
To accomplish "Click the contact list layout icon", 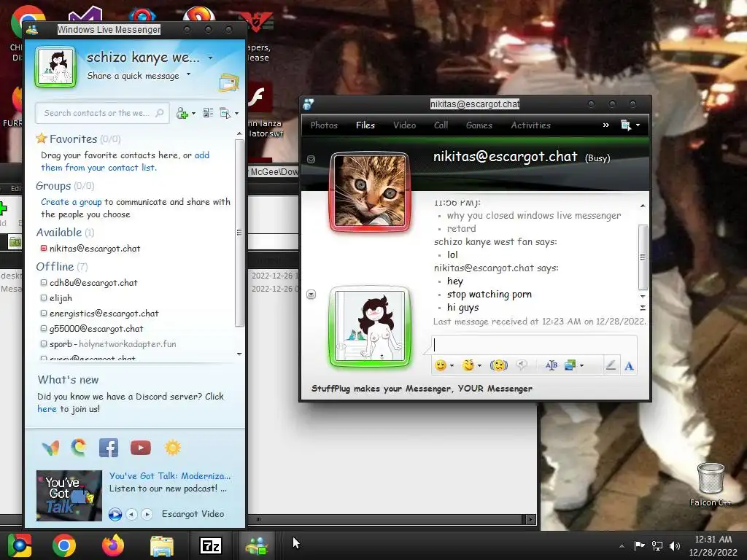I will (x=208, y=113).
